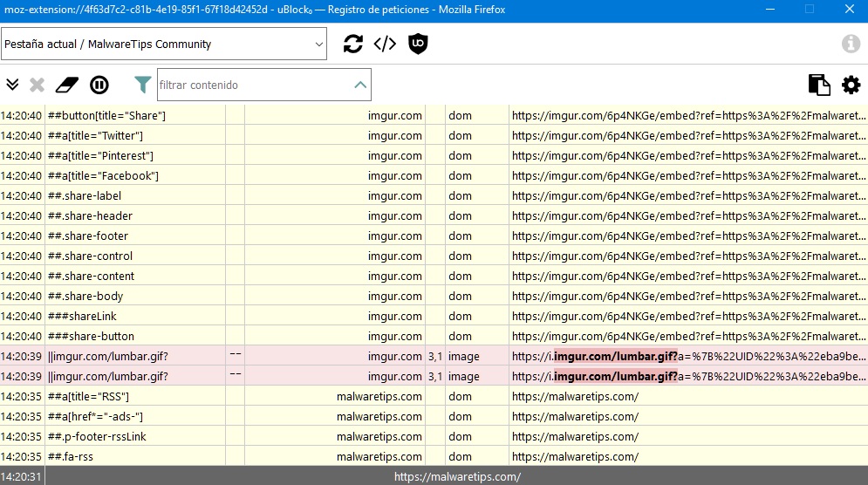Click the bottom bar https://malwaretips.com/ entry

pos(457,476)
